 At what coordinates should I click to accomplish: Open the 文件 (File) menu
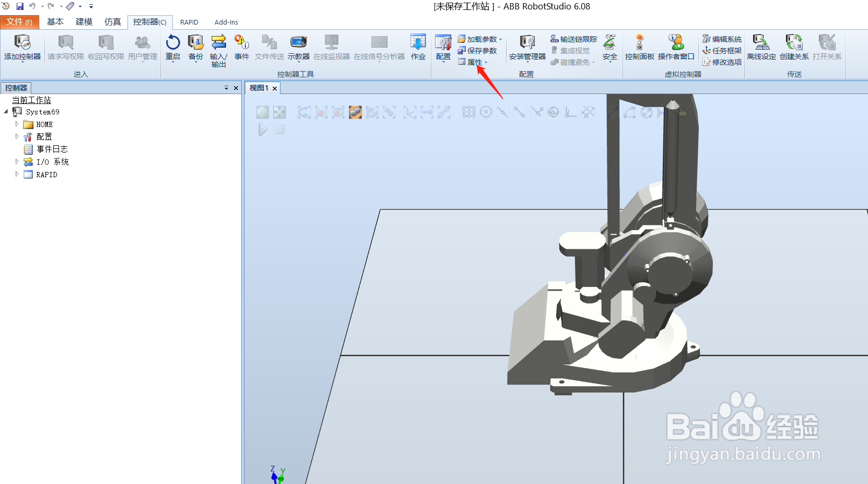point(19,22)
